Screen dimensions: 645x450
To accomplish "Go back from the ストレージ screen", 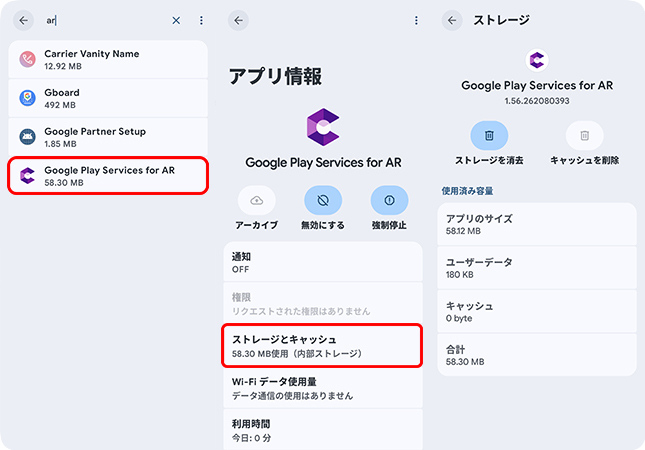I will coord(452,20).
